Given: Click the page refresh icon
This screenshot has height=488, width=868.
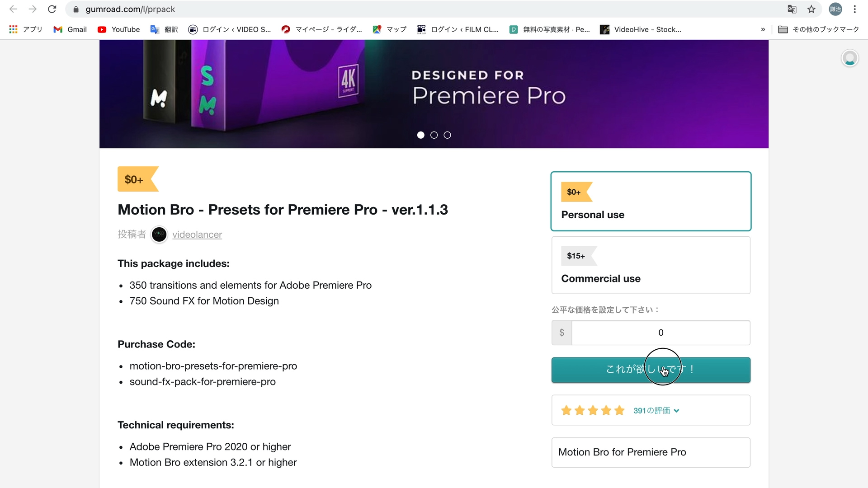Looking at the screenshot, I should click(53, 9).
